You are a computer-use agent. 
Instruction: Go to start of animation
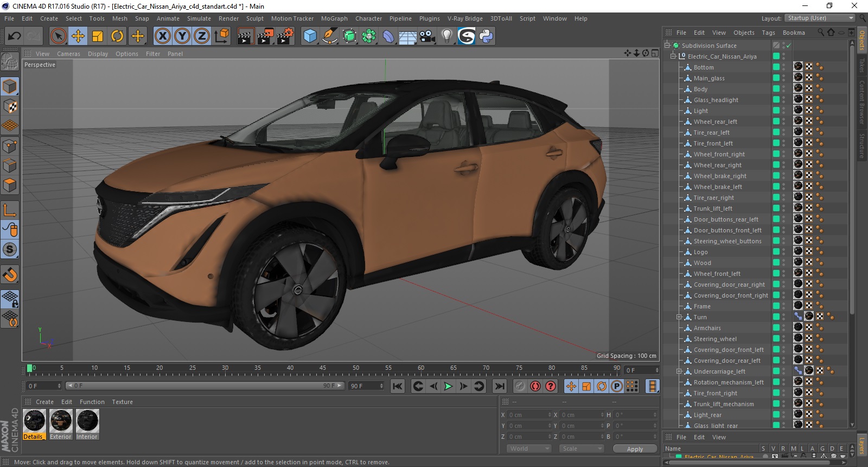click(398, 386)
